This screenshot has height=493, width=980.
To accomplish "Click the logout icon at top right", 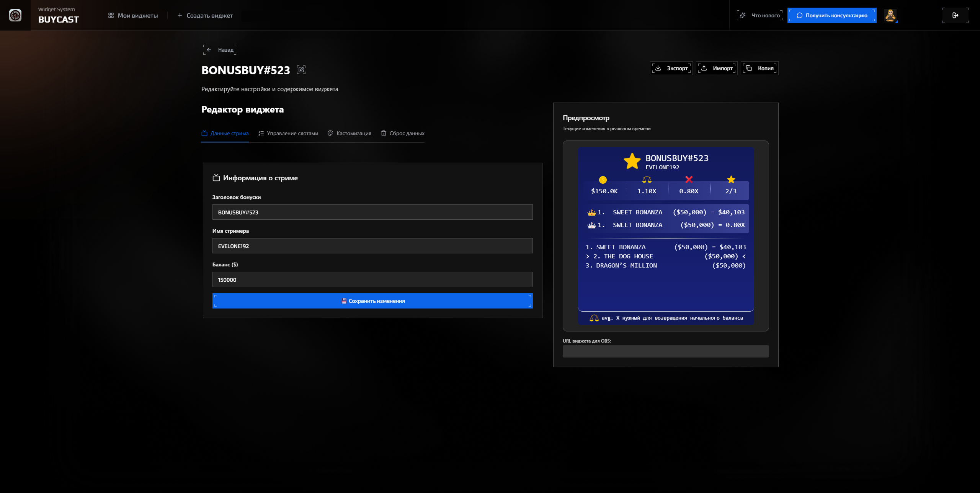I will coord(956,15).
